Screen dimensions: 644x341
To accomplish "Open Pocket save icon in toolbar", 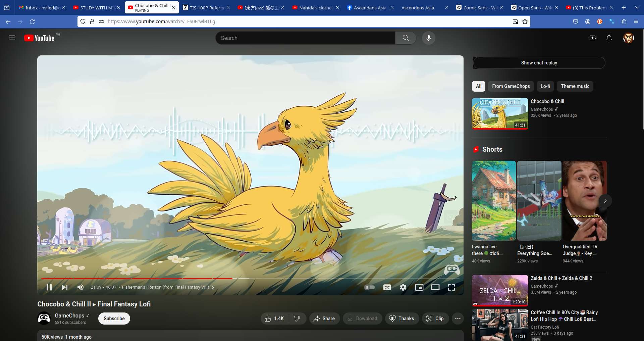I will 576,21.
